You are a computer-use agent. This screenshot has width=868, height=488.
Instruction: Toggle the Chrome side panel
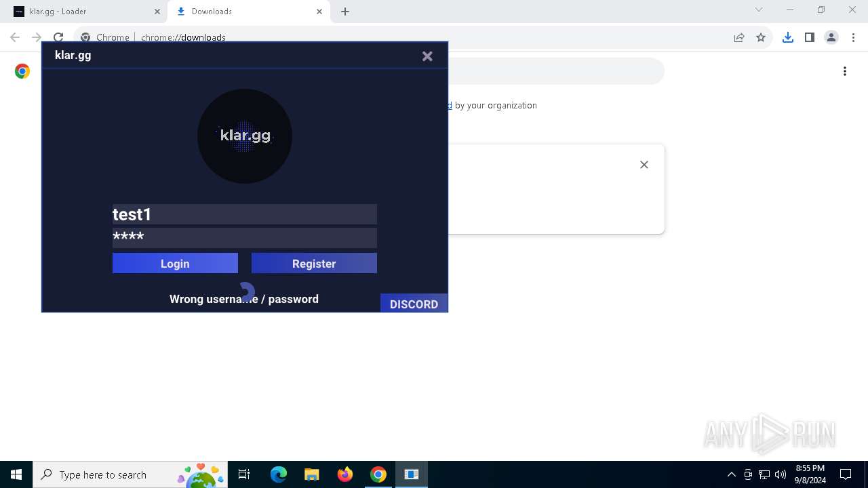point(809,37)
